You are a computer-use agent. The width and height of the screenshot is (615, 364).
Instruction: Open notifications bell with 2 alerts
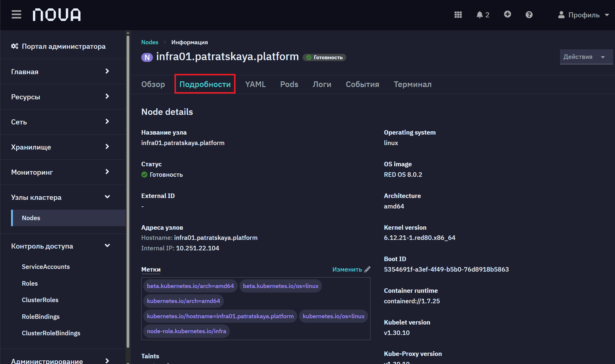click(483, 15)
